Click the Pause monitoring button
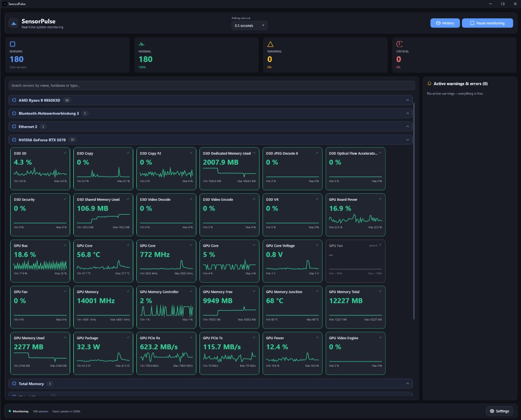 [487, 23]
